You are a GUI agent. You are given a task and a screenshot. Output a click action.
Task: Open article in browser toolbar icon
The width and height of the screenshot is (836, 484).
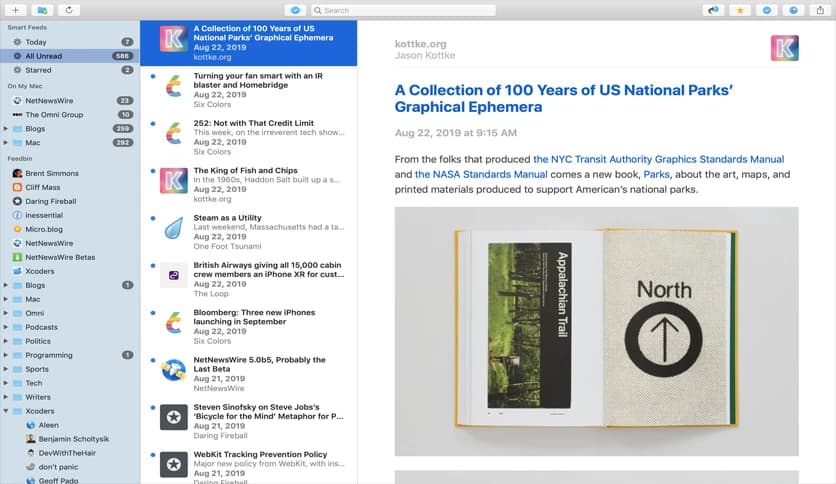tap(793, 10)
